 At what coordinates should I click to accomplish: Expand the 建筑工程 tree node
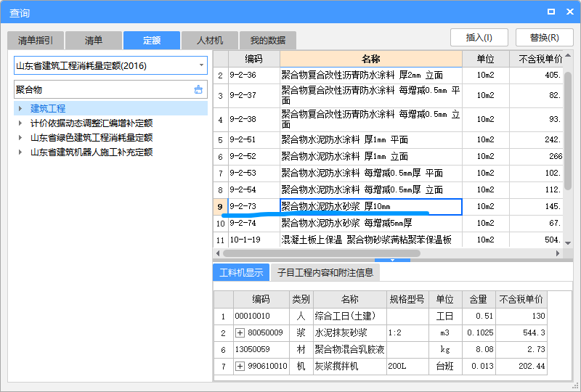click(20, 109)
